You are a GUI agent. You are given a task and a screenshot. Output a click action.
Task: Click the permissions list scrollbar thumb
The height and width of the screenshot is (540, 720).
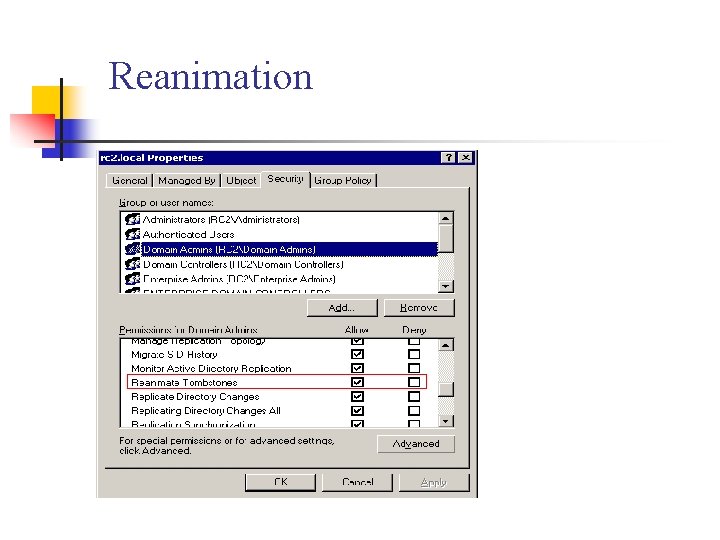coord(446,389)
